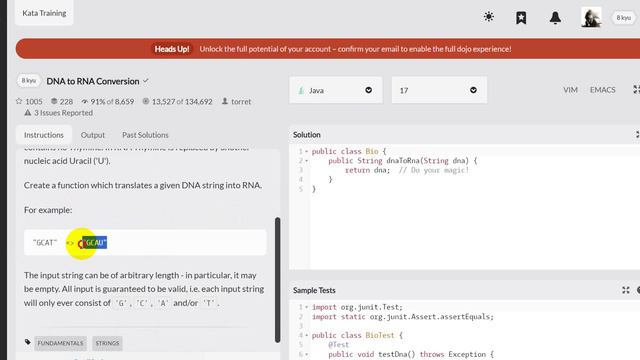Screen dimensions: 640x360
Task: Click the FUNDAMENTALS tag
Action: click(60, 343)
